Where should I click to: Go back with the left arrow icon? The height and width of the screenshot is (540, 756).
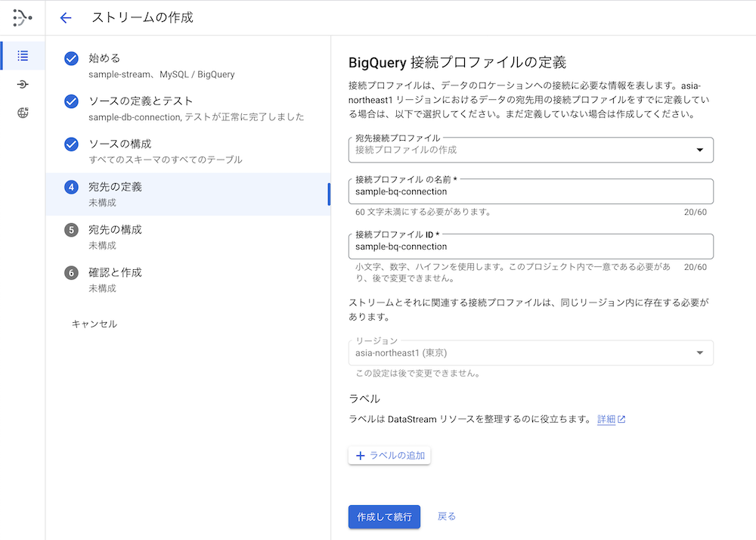pyautogui.click(x=66, y=18)
